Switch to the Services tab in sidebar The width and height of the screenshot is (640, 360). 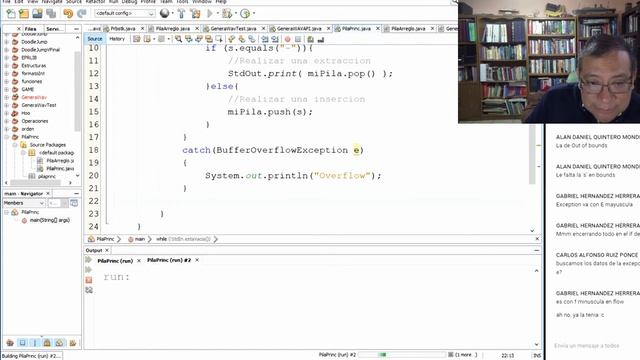tap(55, 29)
